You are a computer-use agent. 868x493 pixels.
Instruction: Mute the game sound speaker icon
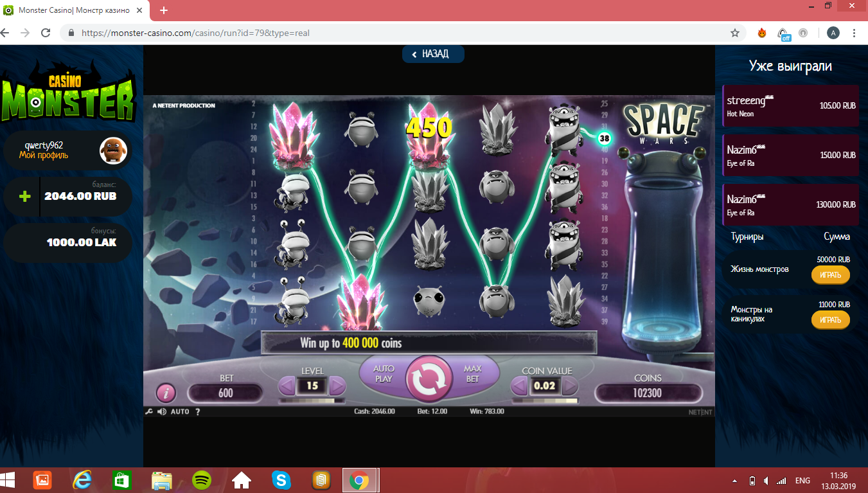tap(161, 411)
